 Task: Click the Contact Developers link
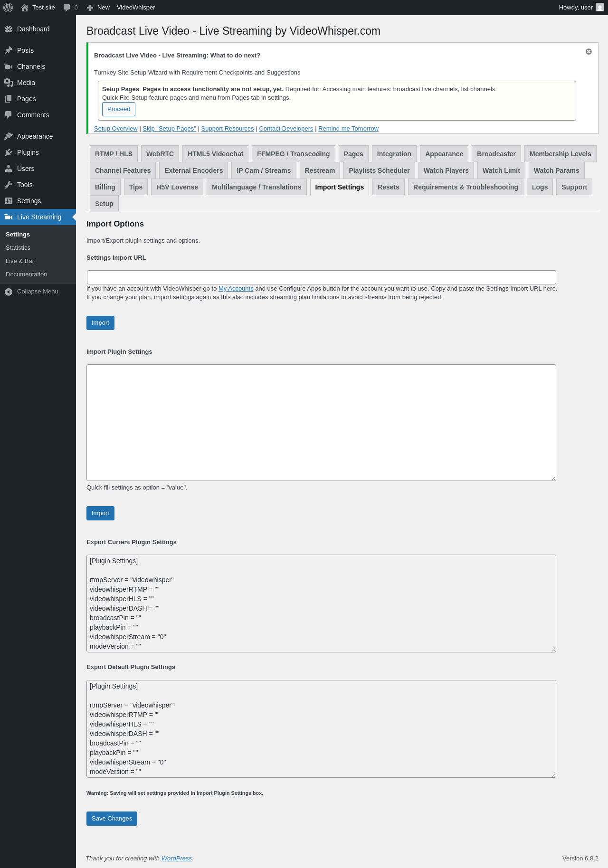click(286, 129)
